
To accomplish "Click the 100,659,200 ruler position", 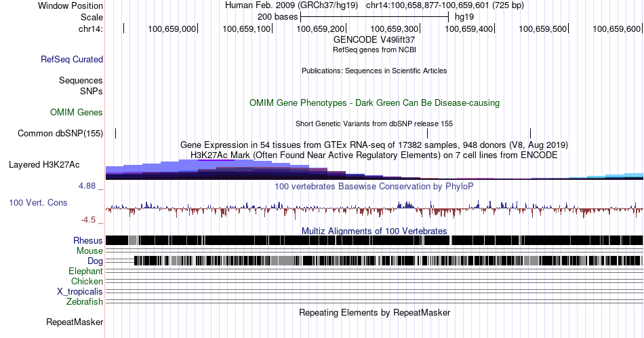I will pyautogui.click(x=321, y=29).
